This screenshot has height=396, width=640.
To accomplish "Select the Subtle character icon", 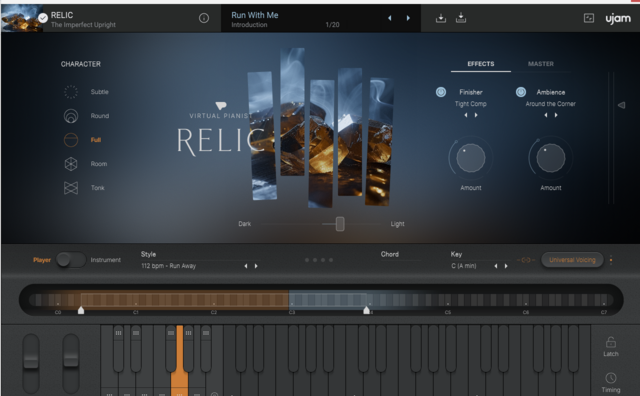I will click(71, 92).
